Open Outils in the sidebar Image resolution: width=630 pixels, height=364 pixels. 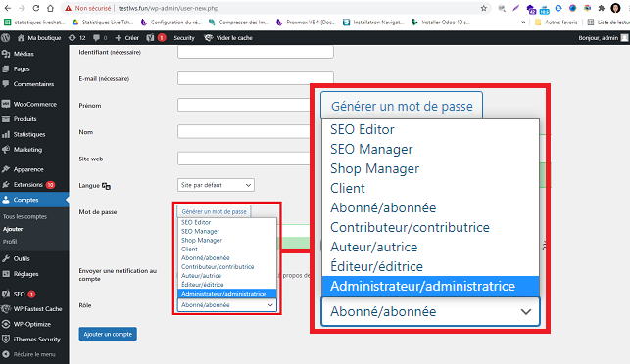pos(22,259)
